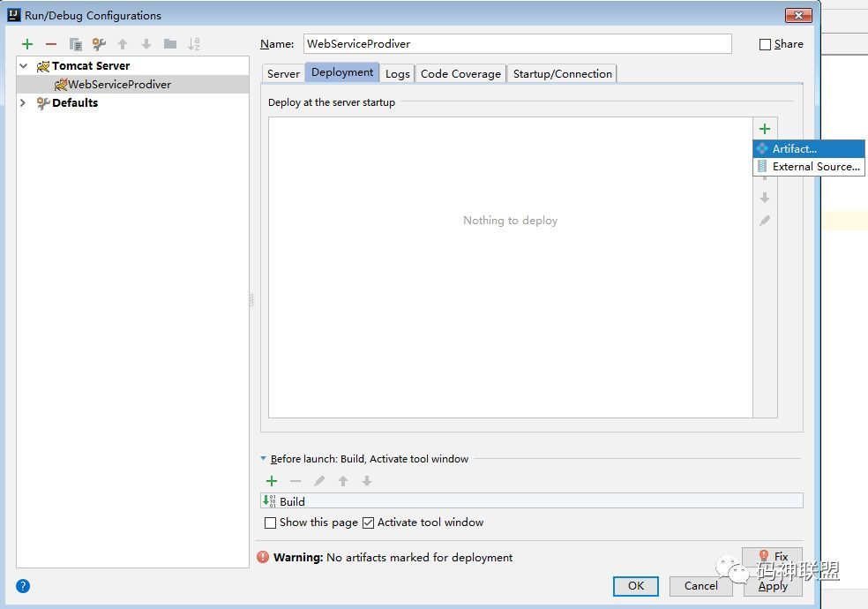The height and width of the screenshot is (609, 868).
Task: Enable Show this page checkbox
Action: tap(270, 523)
